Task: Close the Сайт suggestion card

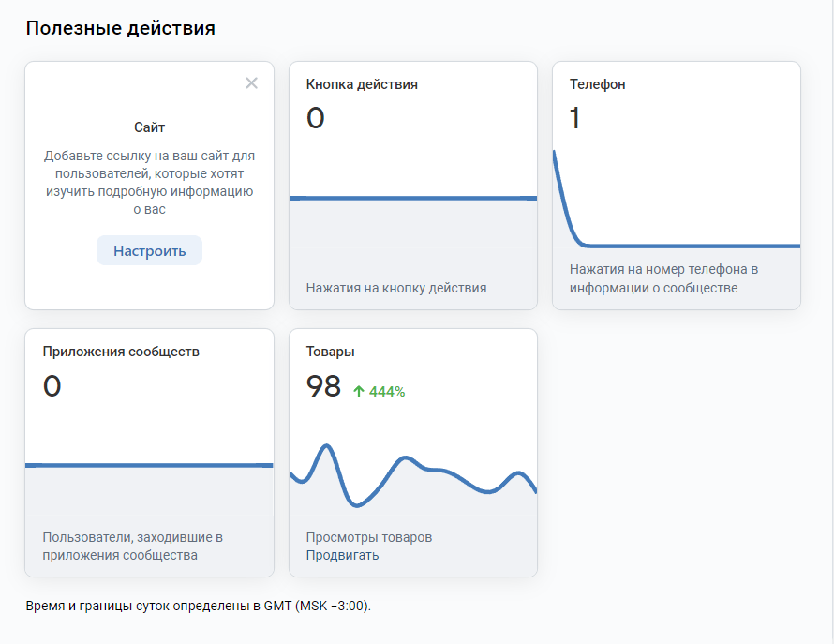Action: click(251, 83)
